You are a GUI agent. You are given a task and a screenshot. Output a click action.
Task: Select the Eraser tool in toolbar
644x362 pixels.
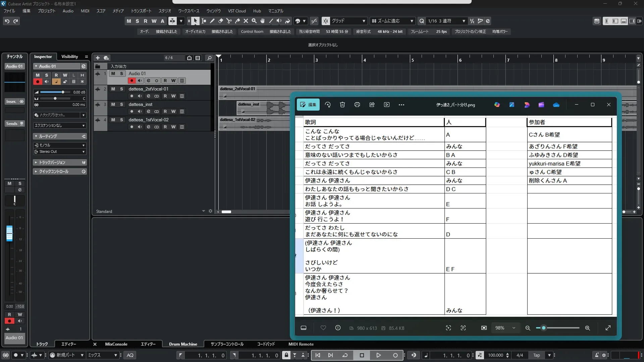220,21
